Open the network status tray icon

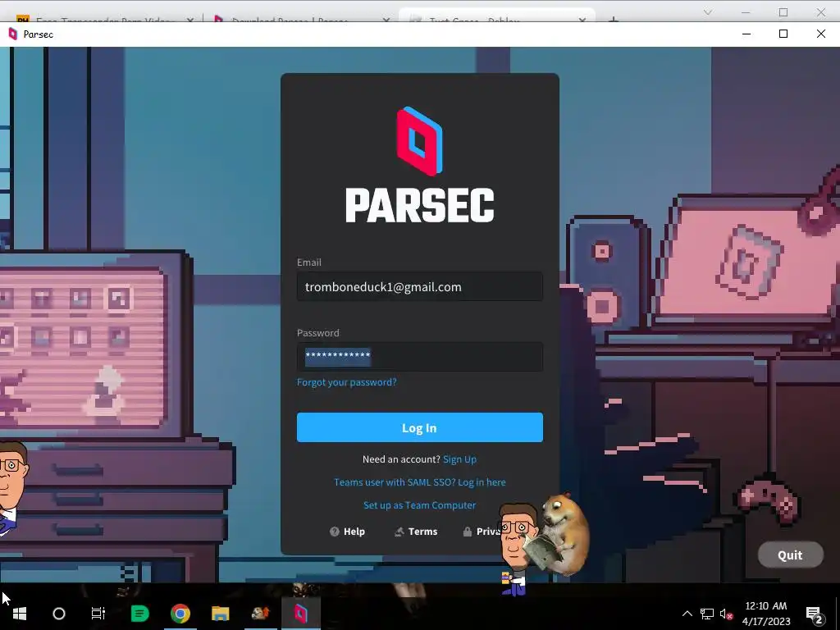707,614
